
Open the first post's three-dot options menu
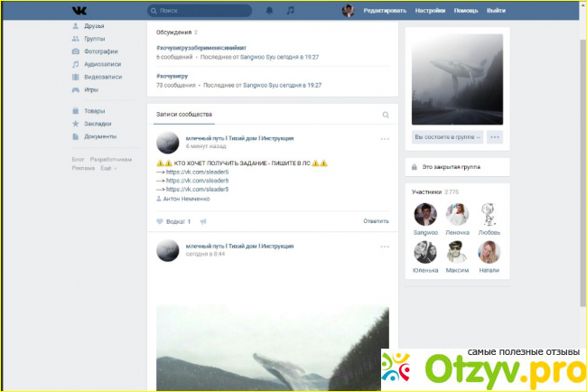coord(385,139)
